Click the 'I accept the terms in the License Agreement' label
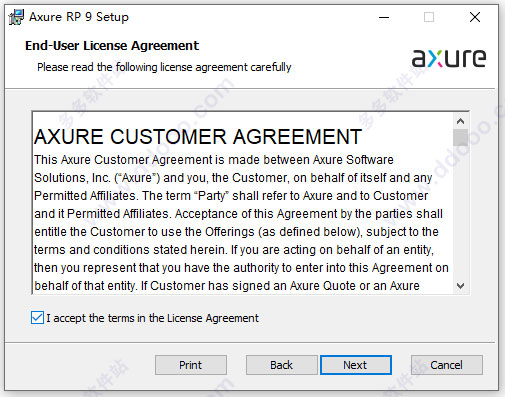Image resolution: width=505 pixels, height=397 pixels. (152, 318)
